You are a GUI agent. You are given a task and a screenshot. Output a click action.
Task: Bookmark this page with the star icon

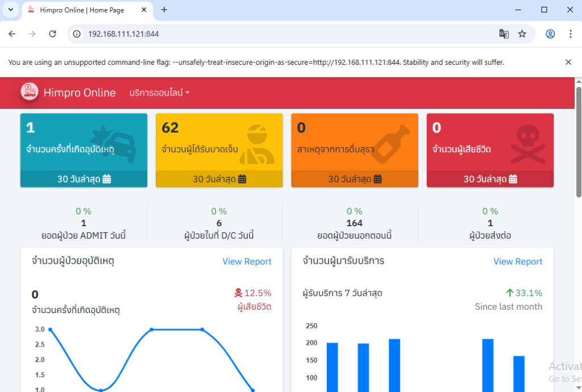522,34
